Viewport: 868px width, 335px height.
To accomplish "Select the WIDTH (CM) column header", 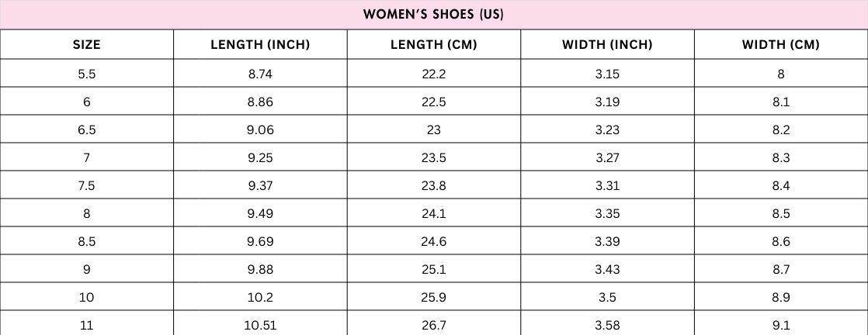I will tap(780, 45).
